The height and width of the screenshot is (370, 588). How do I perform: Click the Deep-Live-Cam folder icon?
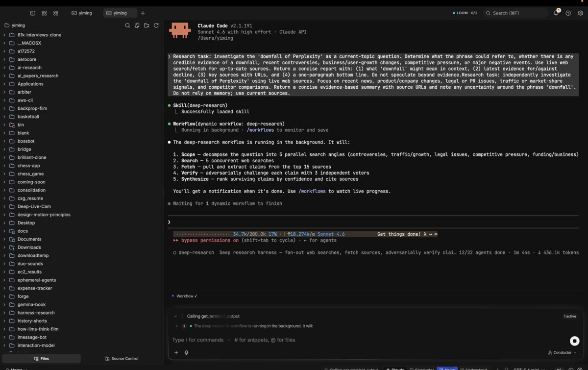[12, 206]
